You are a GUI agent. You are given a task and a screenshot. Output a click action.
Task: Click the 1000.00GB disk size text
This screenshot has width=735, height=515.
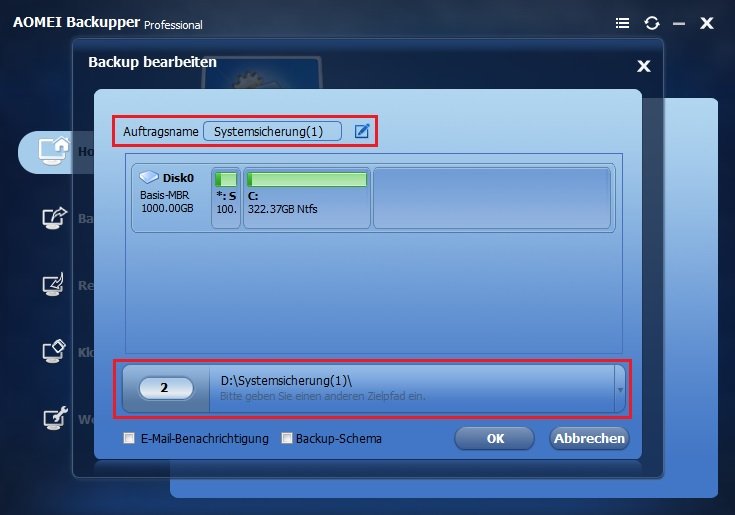pyautogui.click(x=167, y=208)
